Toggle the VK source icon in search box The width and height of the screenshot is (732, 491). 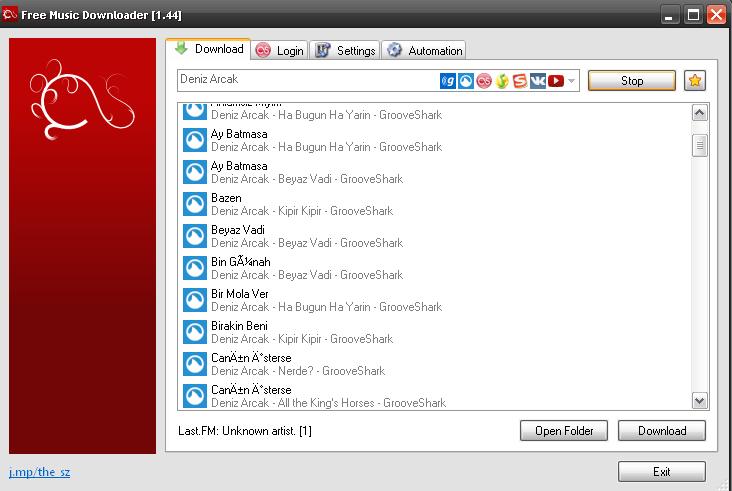pos(538,81)
